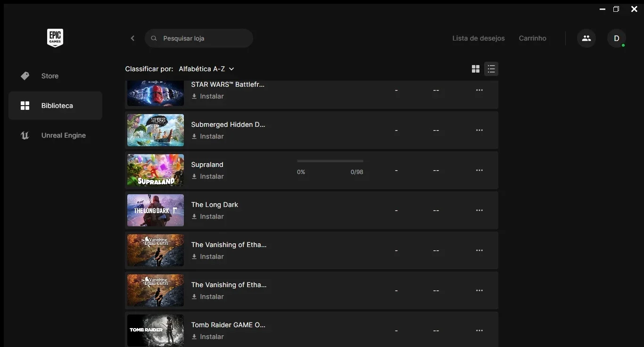Click the 0% progress label for Supraland
Image resolution: width=644 pixels, height=347 pixels.
[x=301, y=172]
